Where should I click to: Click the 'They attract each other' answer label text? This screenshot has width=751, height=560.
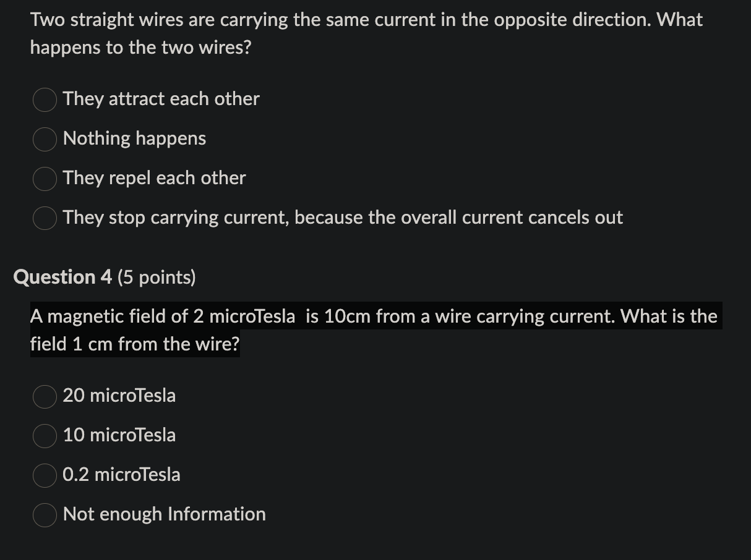[x=161, y=99]
